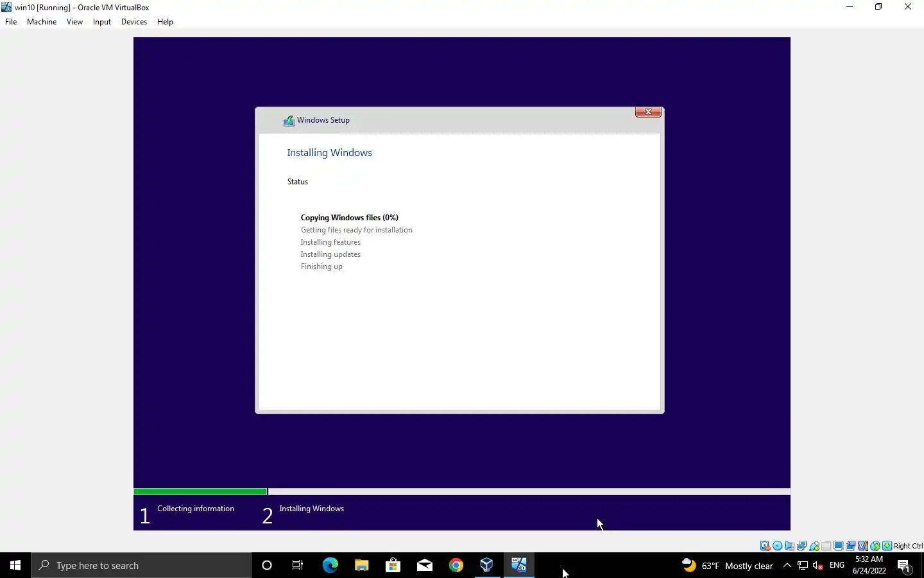This screenshot has height=578, width=924.
Task: Open the network tray icon
Action: pos(803,565)
